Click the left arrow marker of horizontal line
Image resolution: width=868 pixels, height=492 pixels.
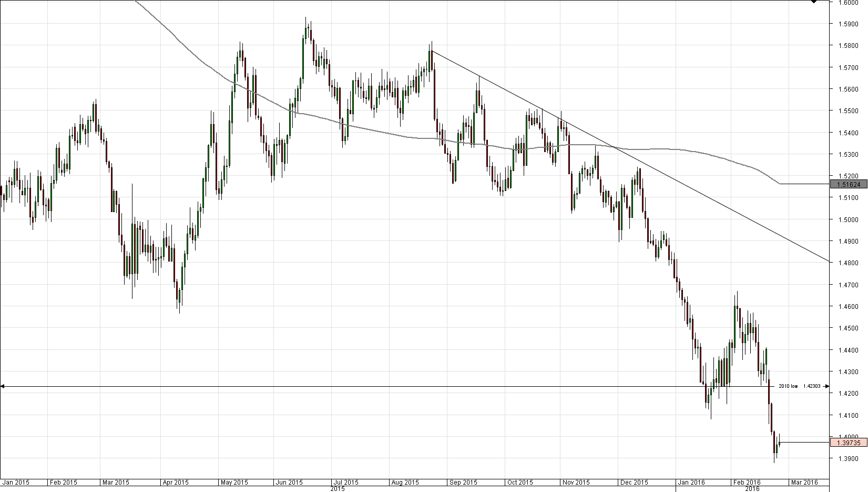pyautogui.click(x=3, y=387)
